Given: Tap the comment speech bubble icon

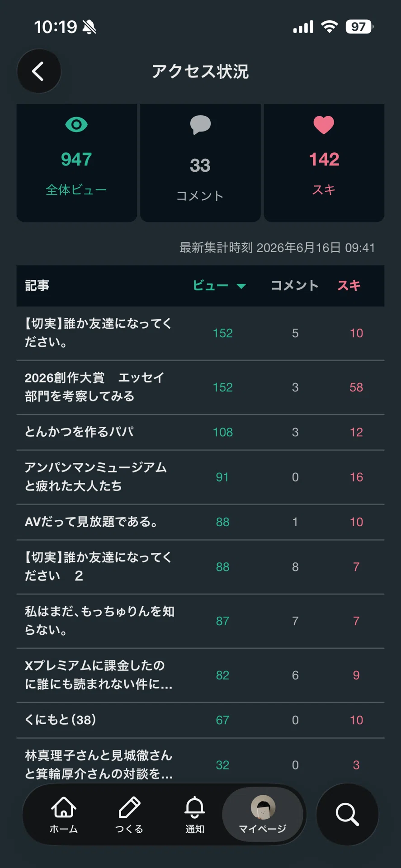Looking at the screenshot, I should pyautogui.click(x=200, y=125).
